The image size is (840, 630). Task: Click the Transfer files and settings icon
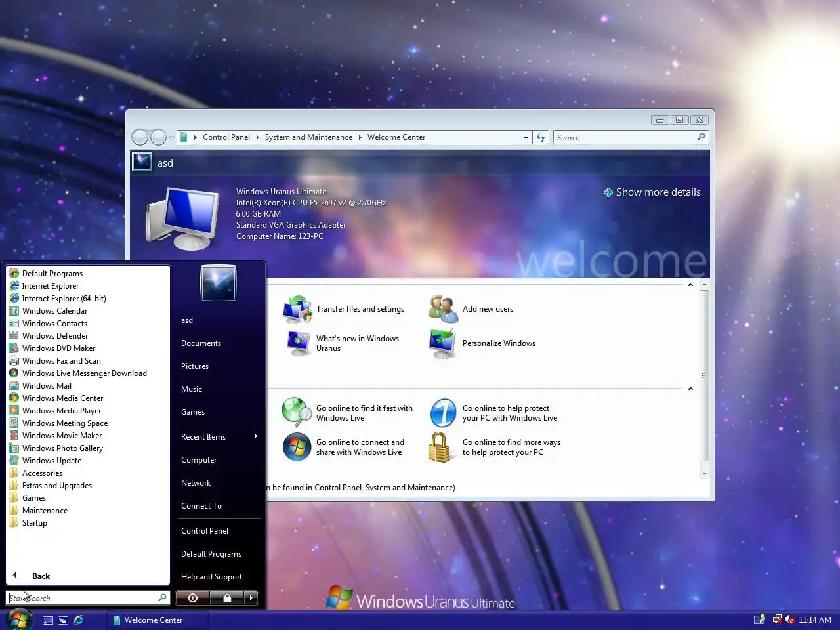[297, 309]
